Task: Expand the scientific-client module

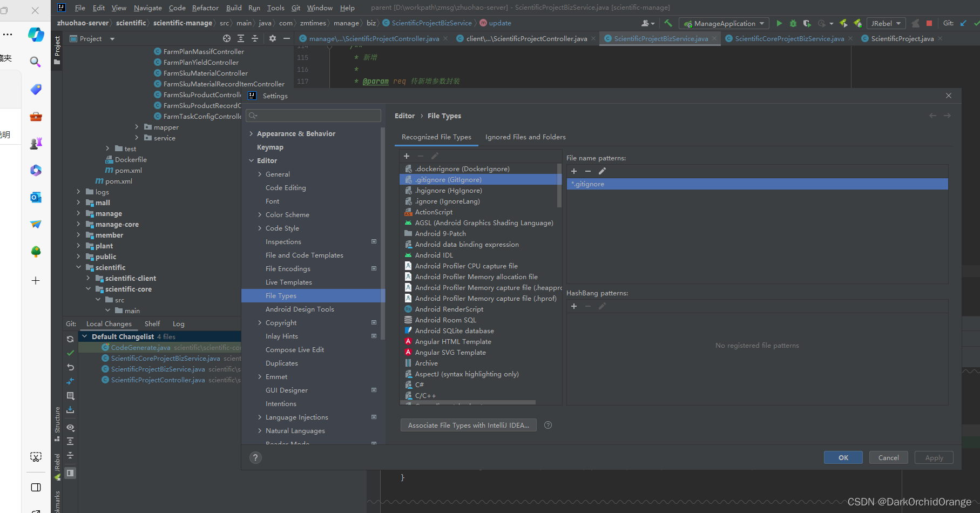Action: pos(89,278)
